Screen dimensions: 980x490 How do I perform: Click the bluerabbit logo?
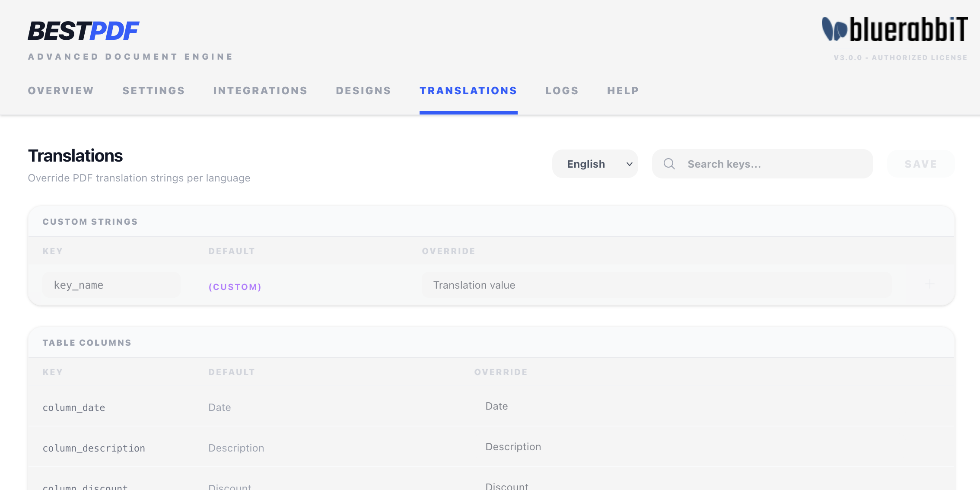894,29
